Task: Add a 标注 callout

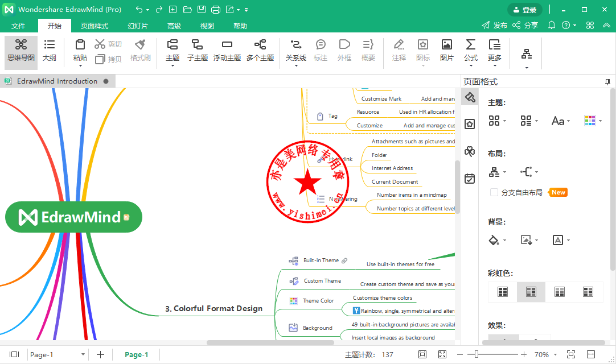Action: (x=321, y=50)
